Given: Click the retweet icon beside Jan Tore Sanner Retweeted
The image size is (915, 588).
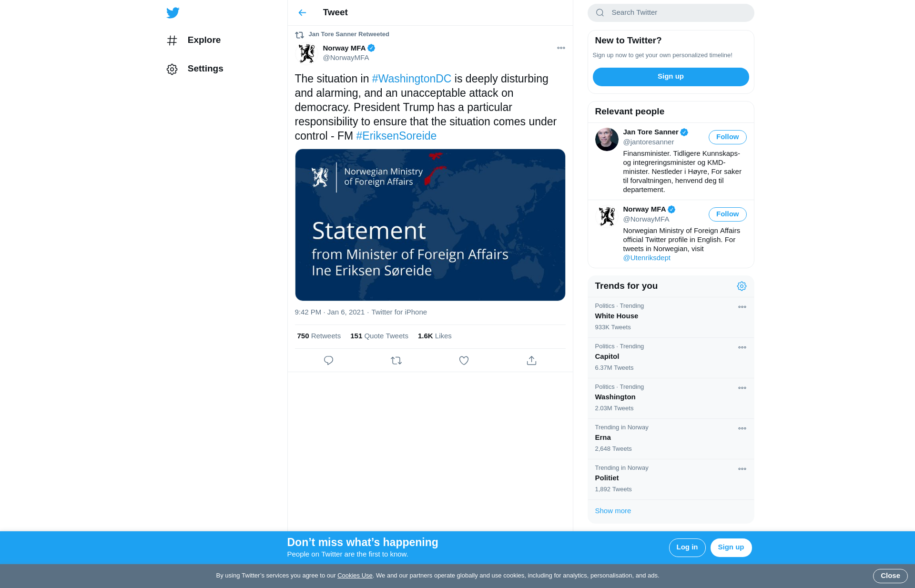Looking at the screenshot, I should (x=299, y=35).
